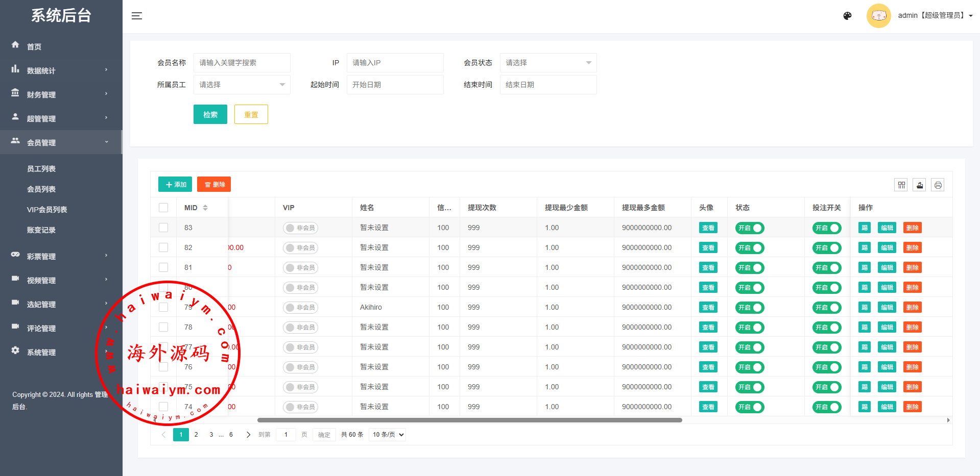Screen dimensions: 980x476
Task: Open the 会员状态 dropdown
Action: click(x=547, y=63)
